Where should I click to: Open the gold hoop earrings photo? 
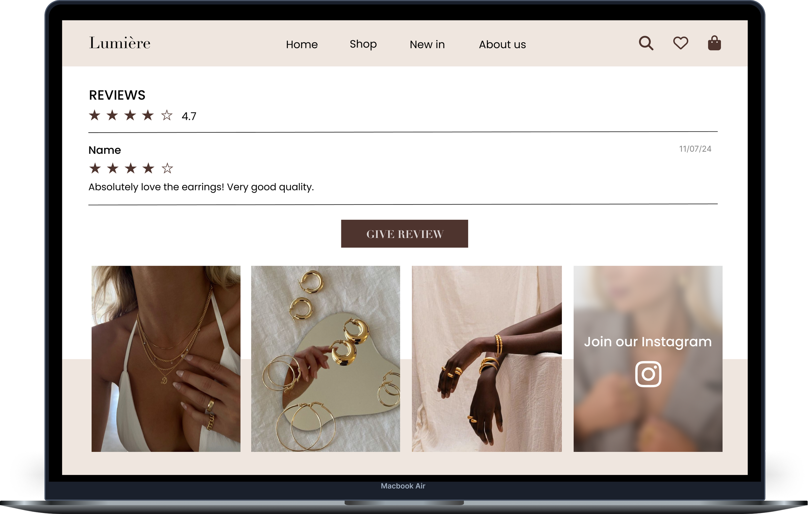[325, 358]
